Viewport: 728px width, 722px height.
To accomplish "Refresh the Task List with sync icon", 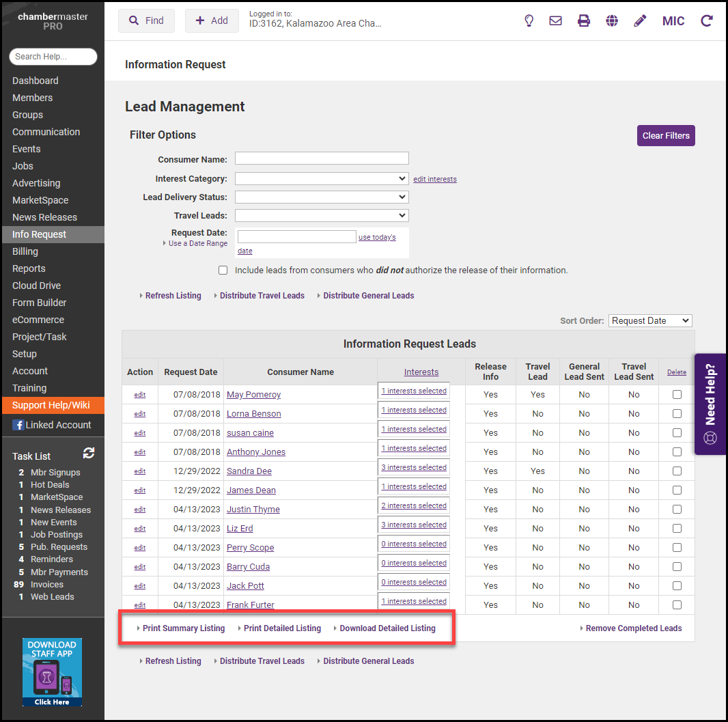I will [x=89, y=453].
